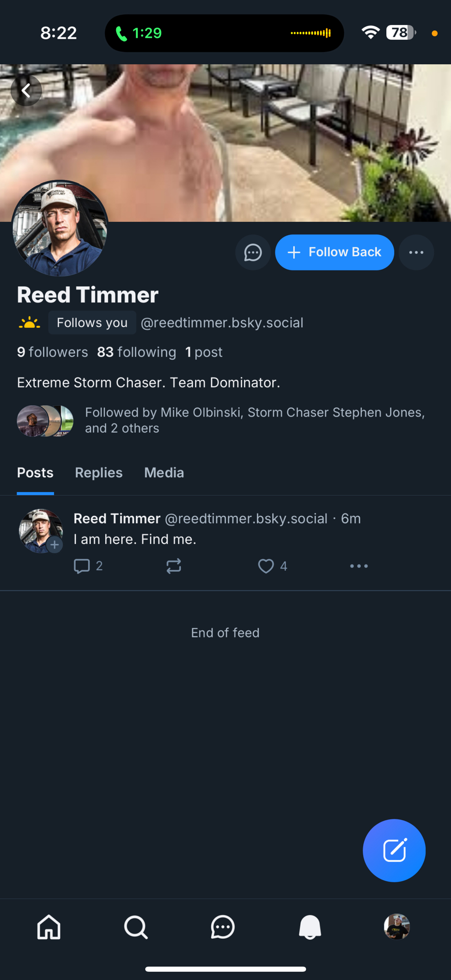
Task: Open the Followed by Mike Olbinski list
Action: [221, 420]
